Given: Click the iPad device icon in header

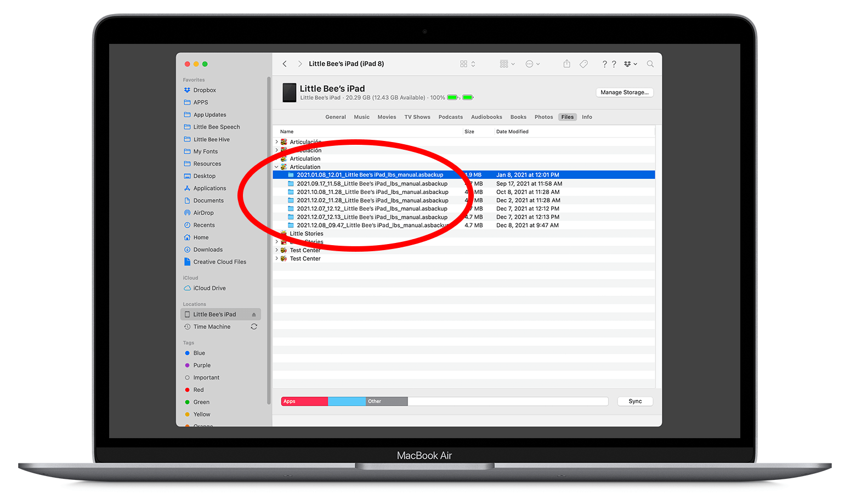Looking at the screenshot, I should [x=290, y=93].
